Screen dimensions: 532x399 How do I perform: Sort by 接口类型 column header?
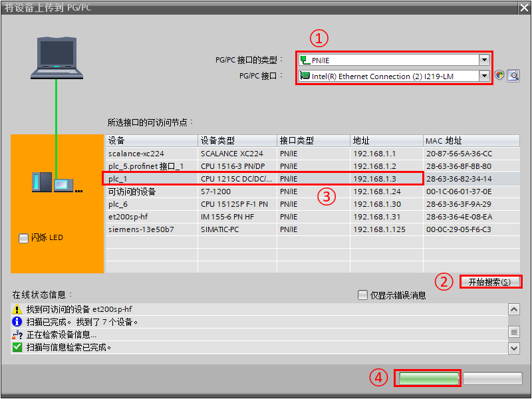click(x=313, y=140)
